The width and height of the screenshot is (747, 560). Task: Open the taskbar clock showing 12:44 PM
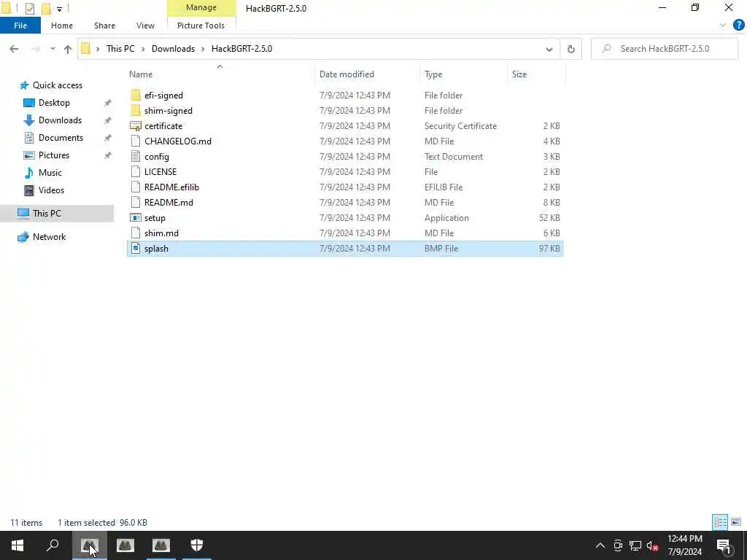click(684, 545)
